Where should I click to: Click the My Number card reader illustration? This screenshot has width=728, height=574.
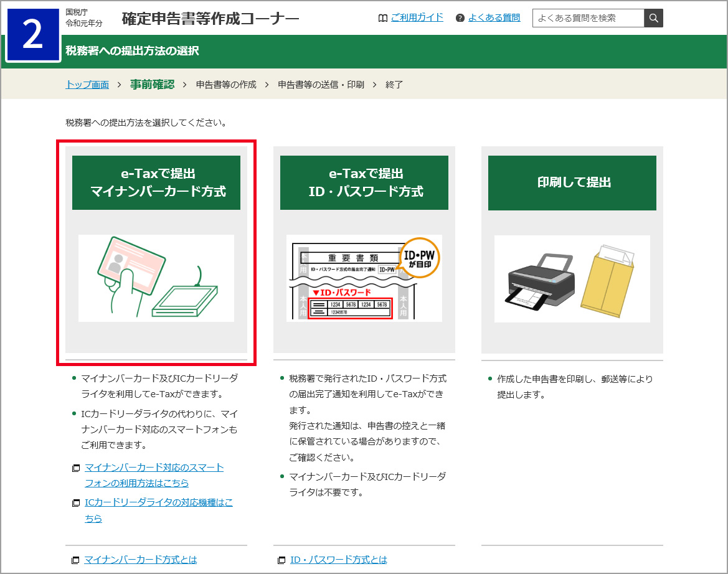click(156, 278)
